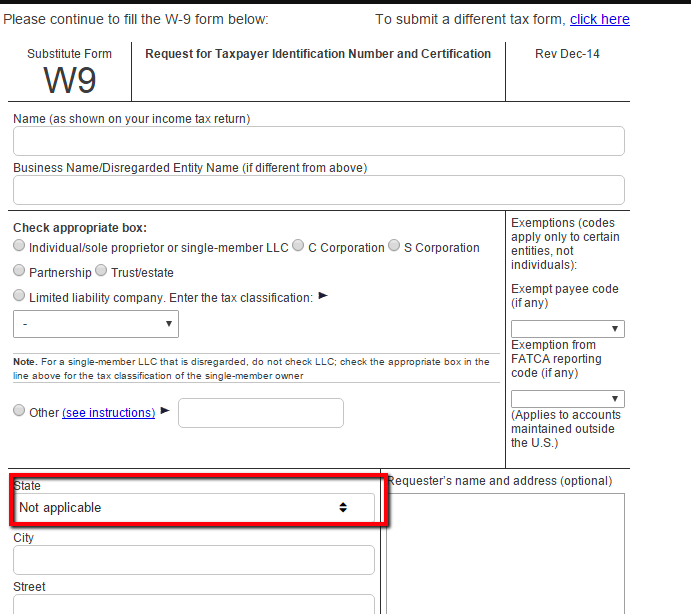Click the Name input field

[318, 141]
